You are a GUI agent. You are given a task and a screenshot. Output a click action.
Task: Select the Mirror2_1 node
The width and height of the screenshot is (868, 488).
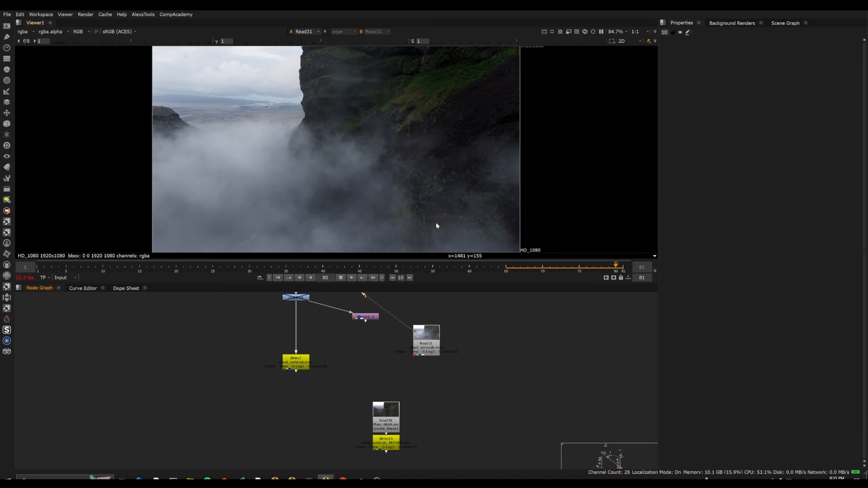[x=365, y=316]
